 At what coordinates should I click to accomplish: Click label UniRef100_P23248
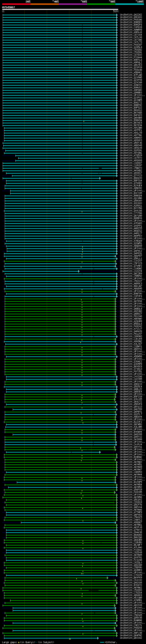[131, 560]
